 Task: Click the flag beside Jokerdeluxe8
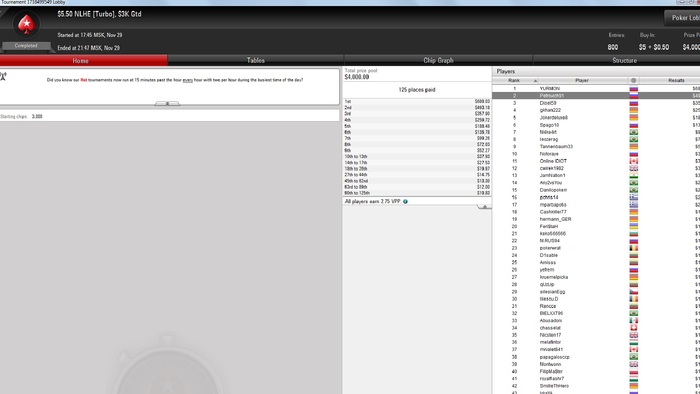coord(633,118)
